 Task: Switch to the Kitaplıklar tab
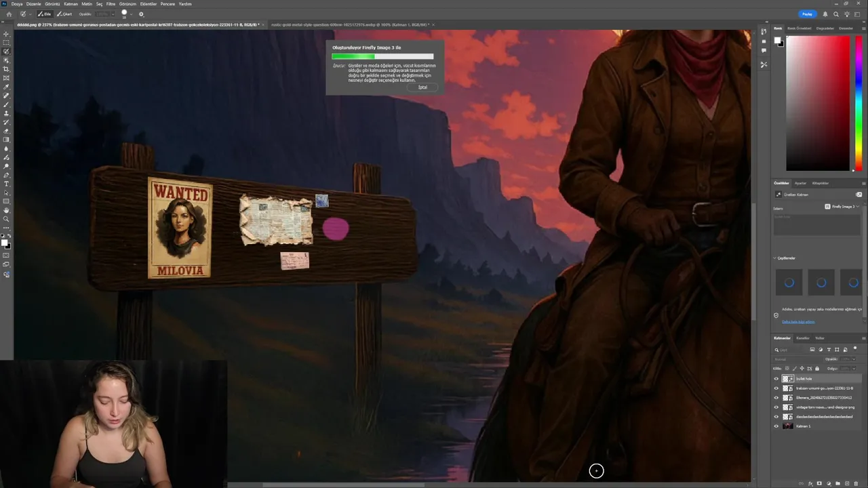[821, 183]
